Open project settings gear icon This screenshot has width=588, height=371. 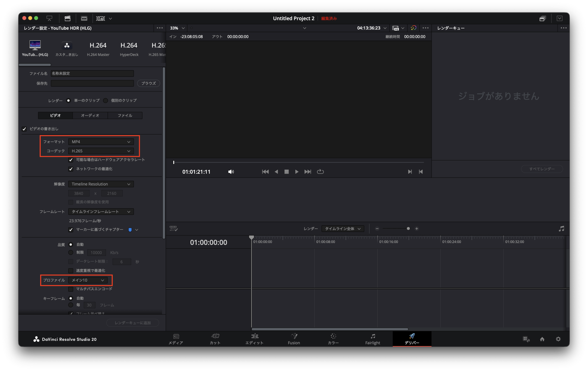pyautogui.click(x=558, y=339)
